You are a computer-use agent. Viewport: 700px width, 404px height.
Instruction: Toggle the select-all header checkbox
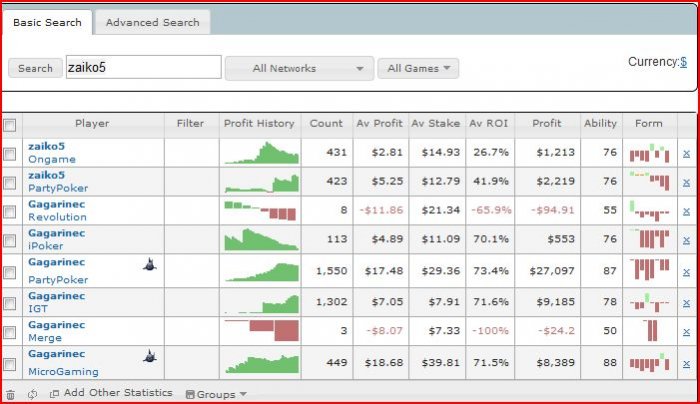(9, 125)
